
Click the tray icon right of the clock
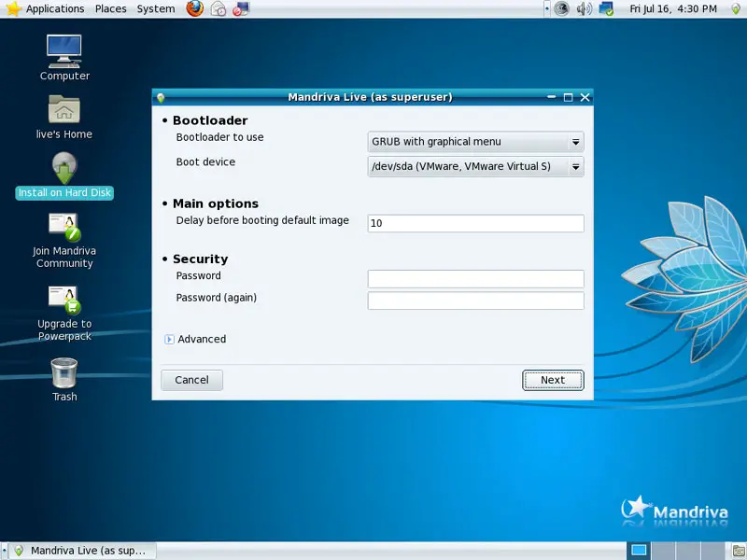(x=736, y=9)
